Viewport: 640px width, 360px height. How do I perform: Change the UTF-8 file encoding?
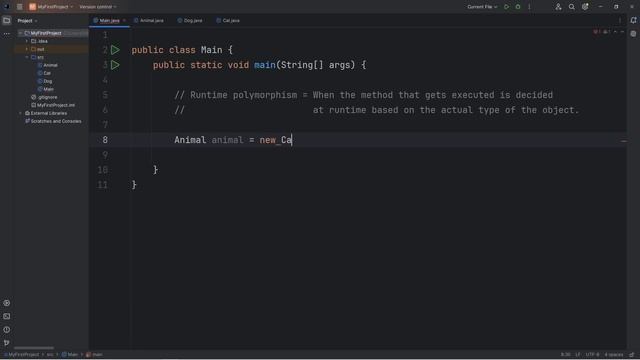coord(592,355)
